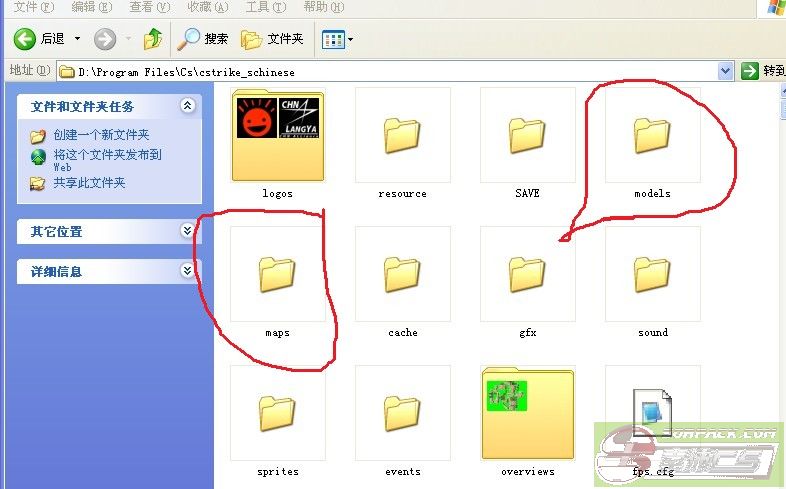Expand the Details (详细信息) panel
Image resolution: width=786 pixels, height=489 pixels.
187,271
